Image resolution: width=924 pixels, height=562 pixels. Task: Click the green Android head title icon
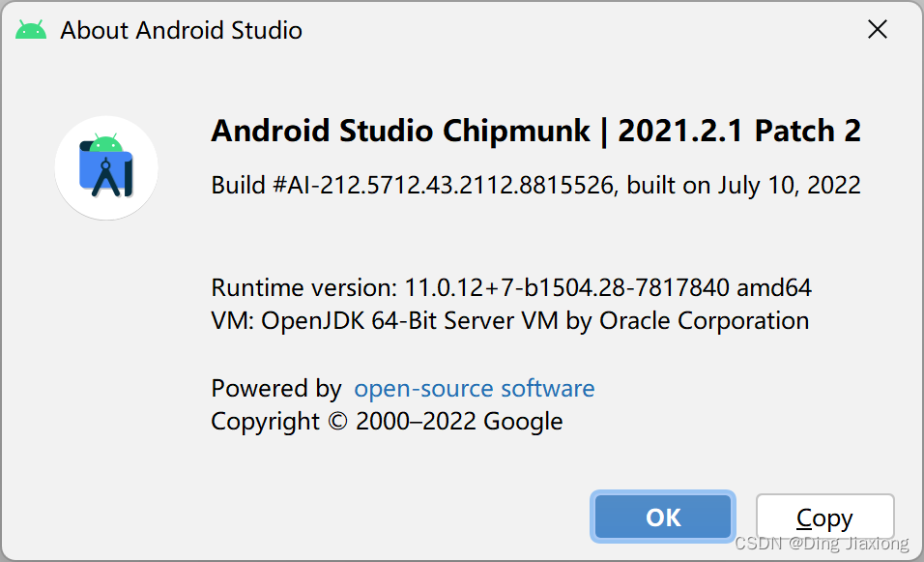pyautogui.click(x=31, y=29)
